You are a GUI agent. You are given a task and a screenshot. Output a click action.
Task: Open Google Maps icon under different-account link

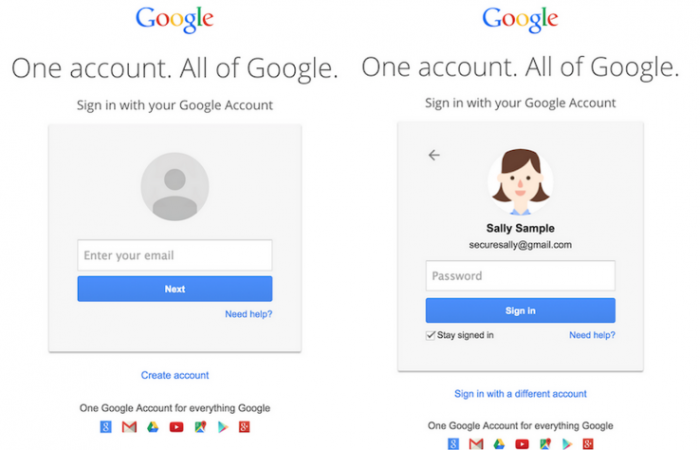click(x=545, y=444)
